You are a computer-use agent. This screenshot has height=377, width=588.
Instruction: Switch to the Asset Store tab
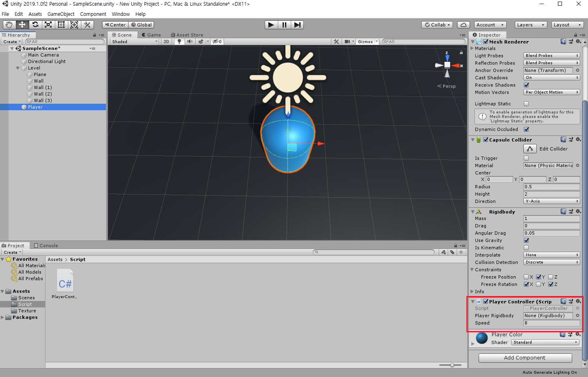[187, 35]
